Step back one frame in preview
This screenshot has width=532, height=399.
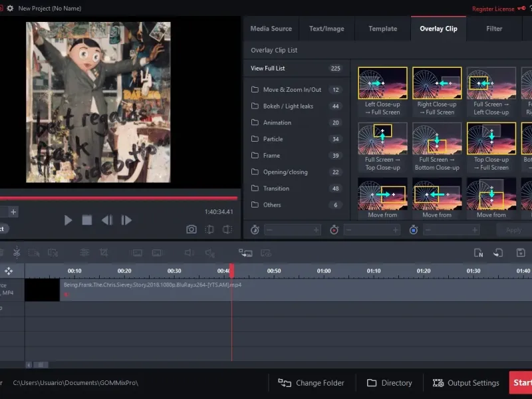tap(106, 220)
